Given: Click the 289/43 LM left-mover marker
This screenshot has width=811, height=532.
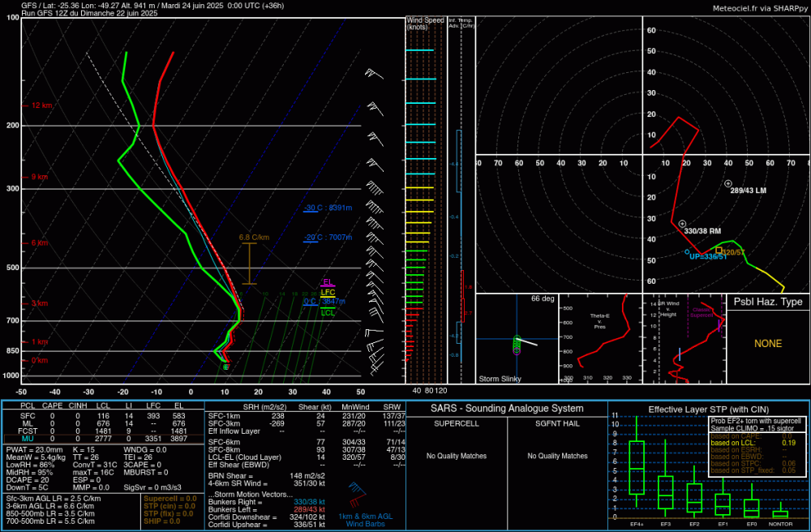Looking at the screenshot, I should click(x=728, y=183).
